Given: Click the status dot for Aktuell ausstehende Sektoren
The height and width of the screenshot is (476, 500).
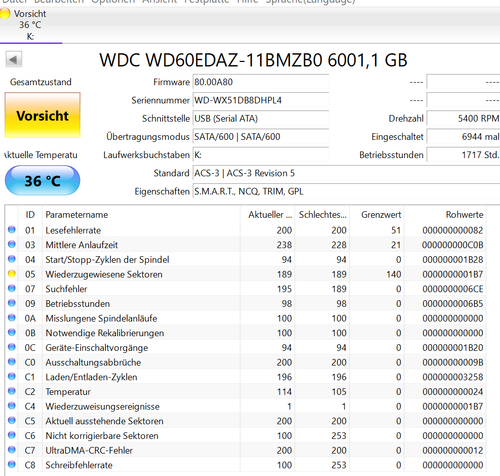Looking at the screenshot, I should (12, 420).
